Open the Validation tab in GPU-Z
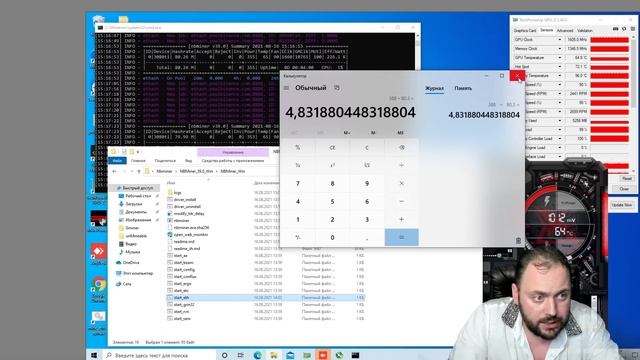 pos(584,31)
